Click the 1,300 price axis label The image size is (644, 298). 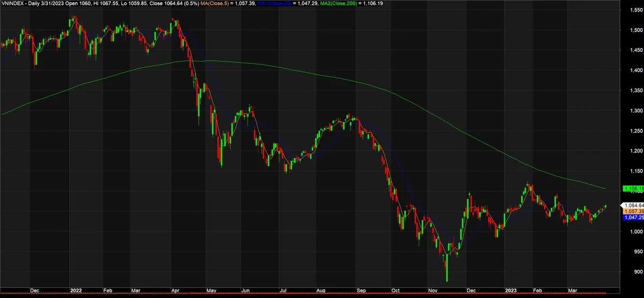coord(636,111)
